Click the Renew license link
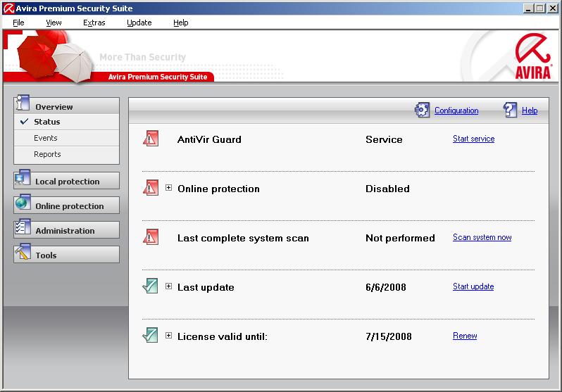This screenshot has height=392, width=562. 465,336
